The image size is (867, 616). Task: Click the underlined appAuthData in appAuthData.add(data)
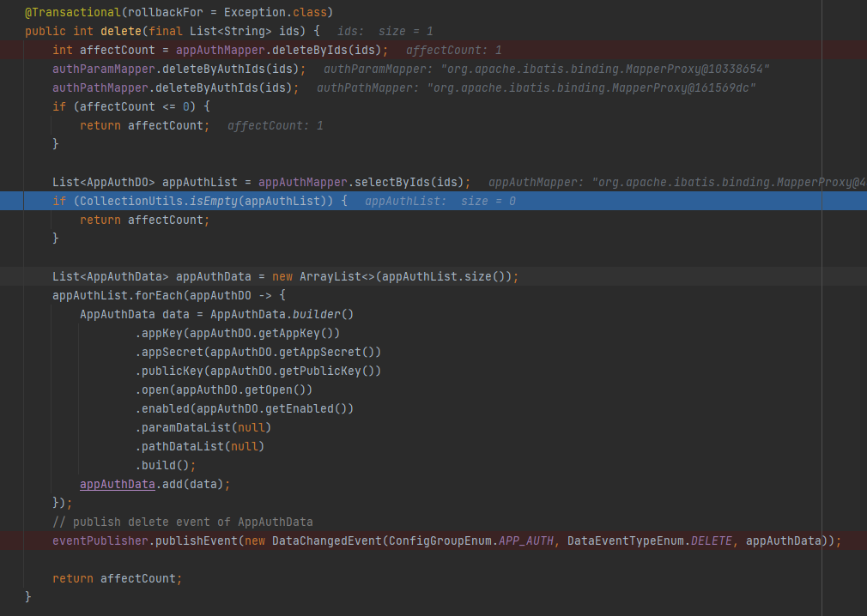tap(118, 484)
